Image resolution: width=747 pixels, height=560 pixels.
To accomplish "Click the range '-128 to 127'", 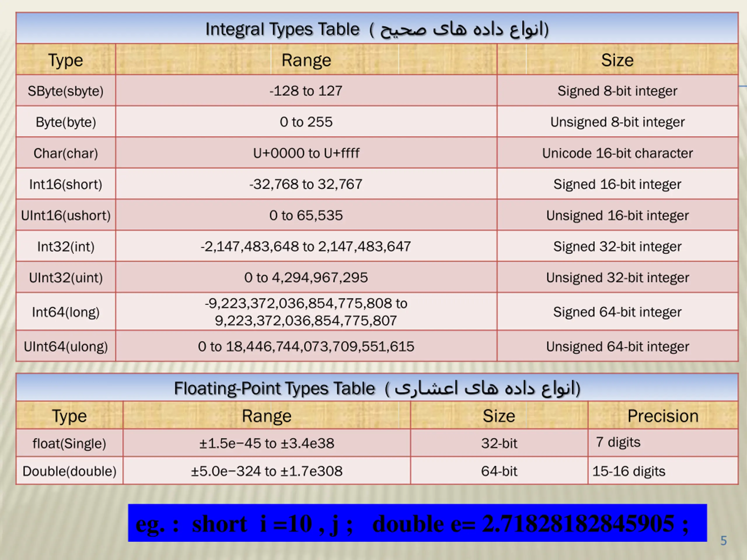I will 306,90.
